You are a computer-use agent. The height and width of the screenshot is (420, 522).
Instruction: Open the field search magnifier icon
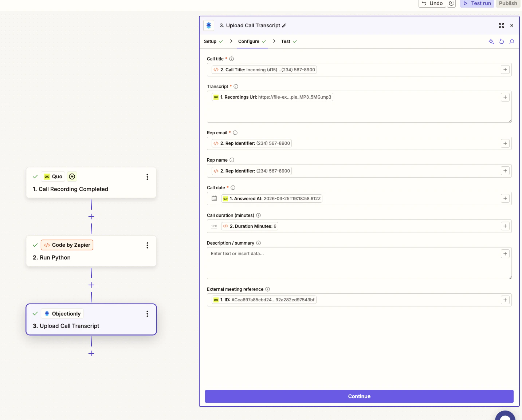512,41
